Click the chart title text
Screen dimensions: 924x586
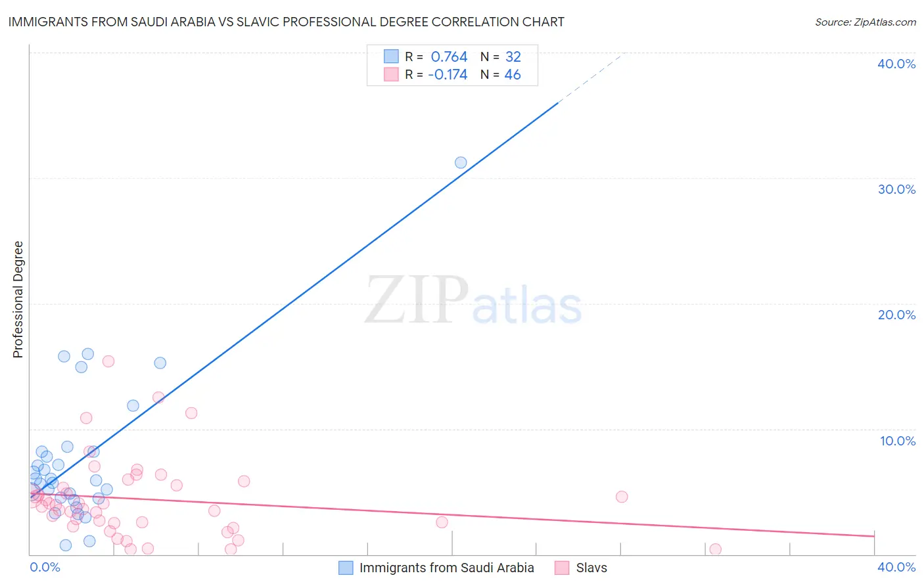(286, 22)
